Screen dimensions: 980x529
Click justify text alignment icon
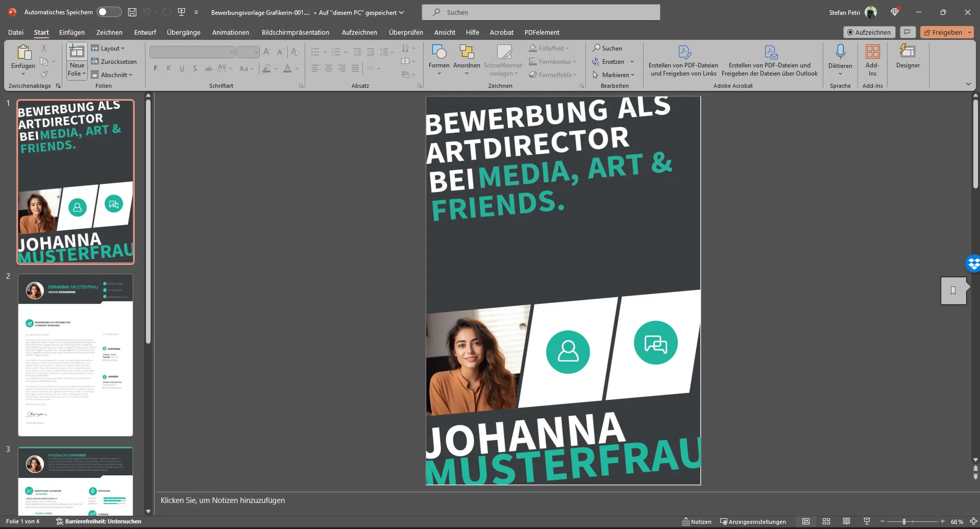355,68
